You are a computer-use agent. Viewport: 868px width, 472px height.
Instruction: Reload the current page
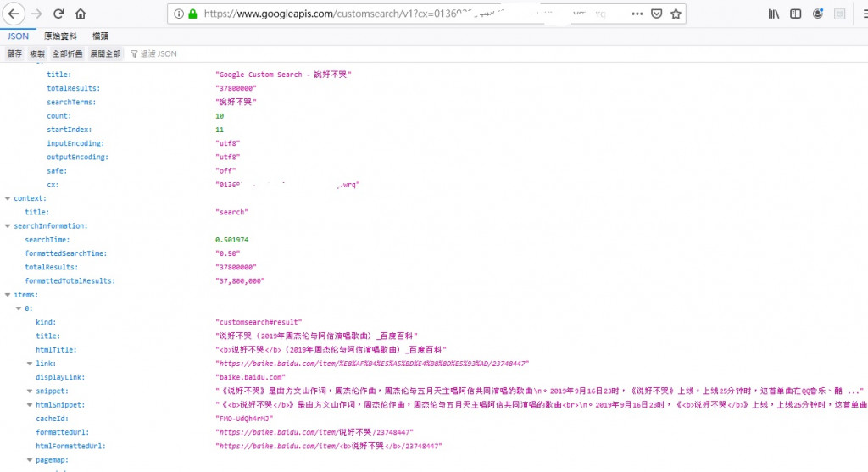point(58,14)
